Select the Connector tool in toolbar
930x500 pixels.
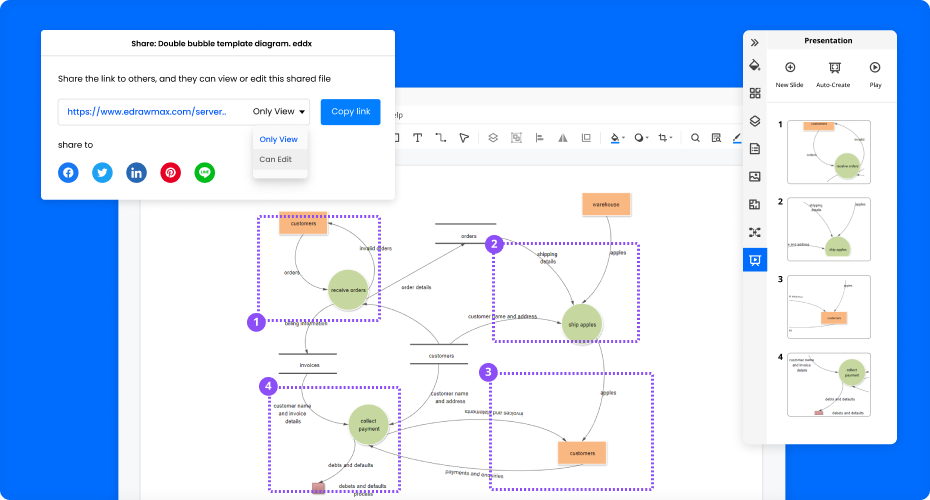pos(440,138)
